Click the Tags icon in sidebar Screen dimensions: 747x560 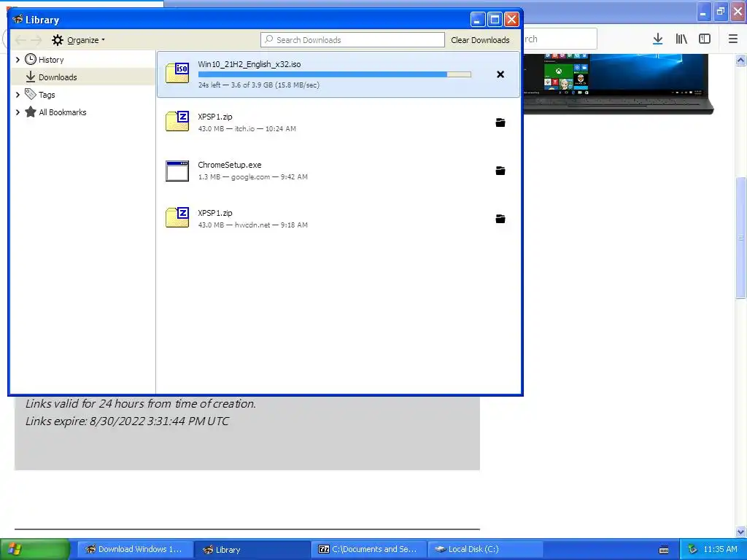click(x=31, y=94)
